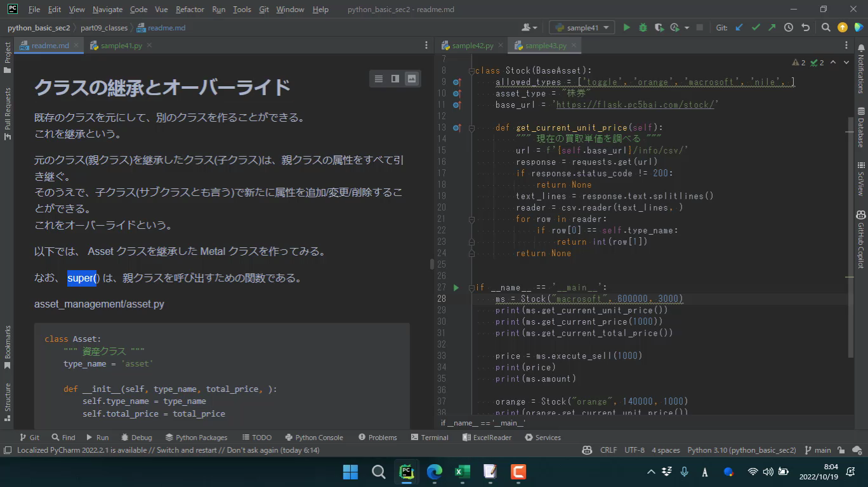The image size is (868, 487).
Task: Switch markdown view to editor and preview
Action: pos(395,79)
